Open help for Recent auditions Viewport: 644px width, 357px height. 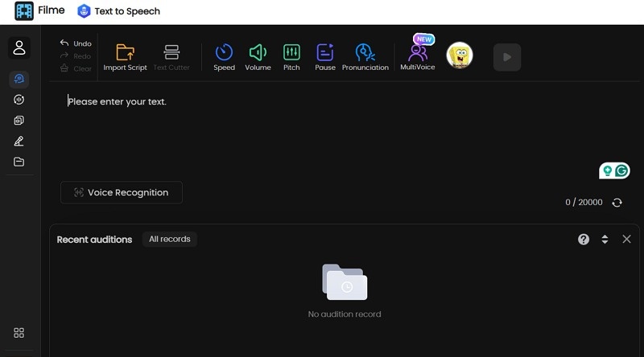click(x=584, y=240)
